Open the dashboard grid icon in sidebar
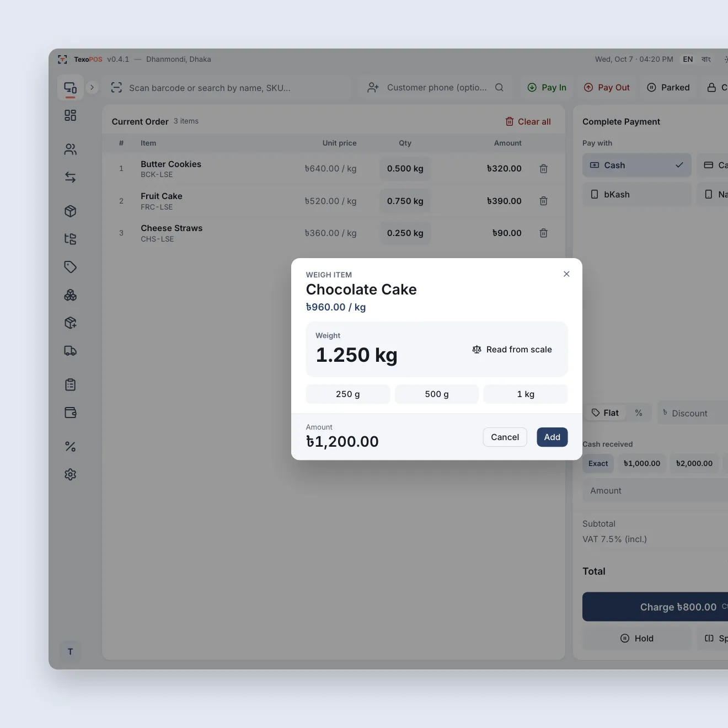This screenshot has width=728, height=728. tap(70, 115)
